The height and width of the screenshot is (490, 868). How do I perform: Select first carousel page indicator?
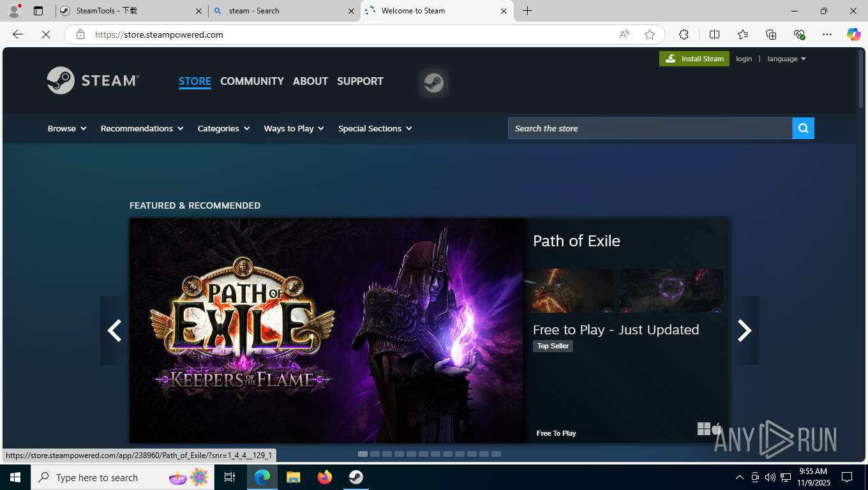point(363,454)
